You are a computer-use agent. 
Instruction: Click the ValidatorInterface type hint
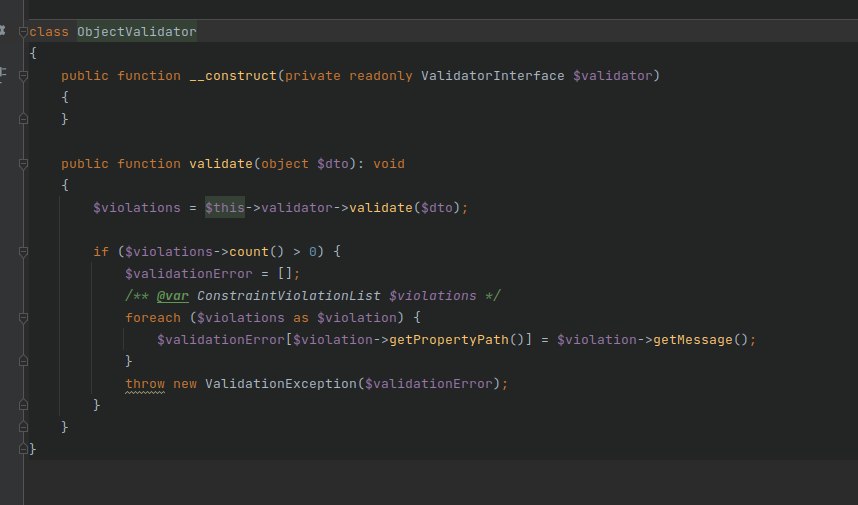(492, 76)
